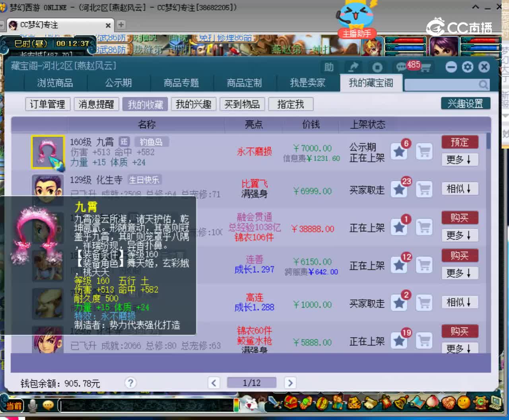Toggle favorite star with badge 23
This screenshot has height=420, width=509.
pyautogui.click(x=399, y=189)
